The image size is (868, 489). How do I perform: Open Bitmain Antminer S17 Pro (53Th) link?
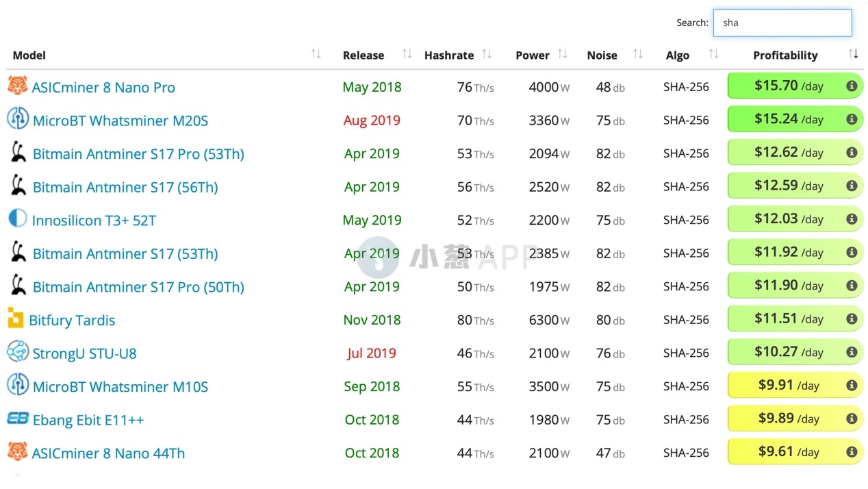point(138,154)
